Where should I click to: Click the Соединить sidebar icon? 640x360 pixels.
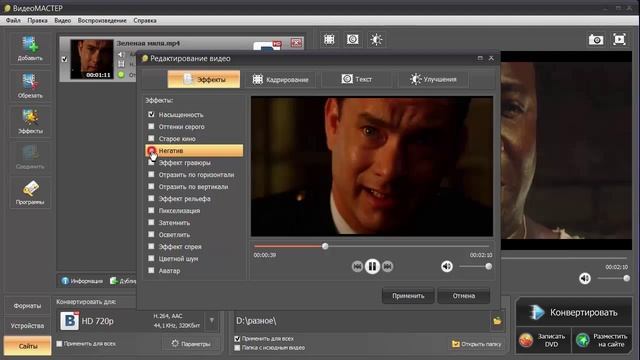[30, 157]
